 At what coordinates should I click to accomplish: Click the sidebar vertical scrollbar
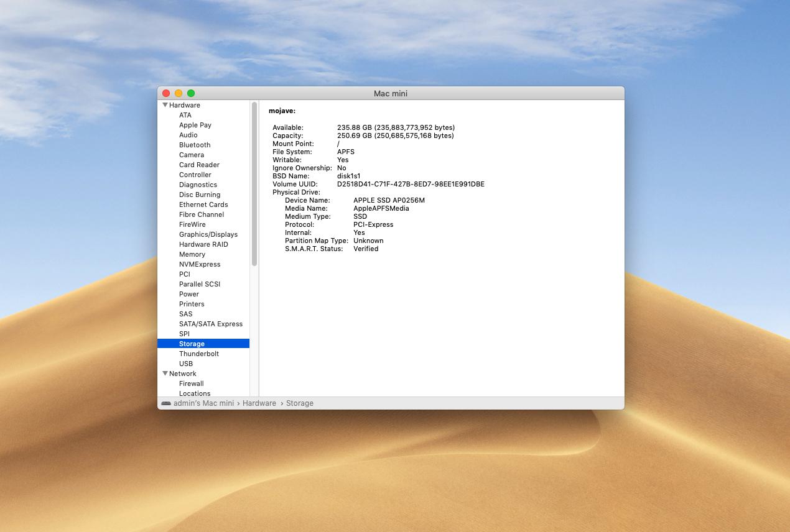254,184
